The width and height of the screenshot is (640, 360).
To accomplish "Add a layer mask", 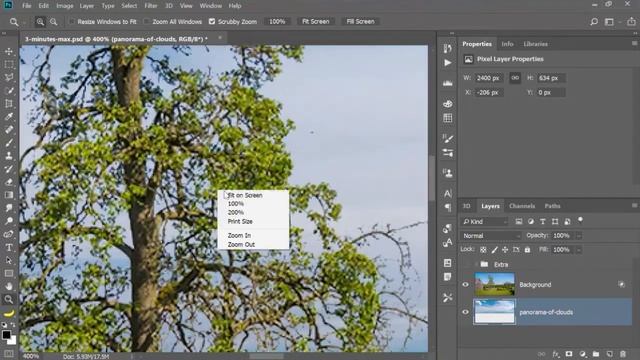I will tap(569, 354).
